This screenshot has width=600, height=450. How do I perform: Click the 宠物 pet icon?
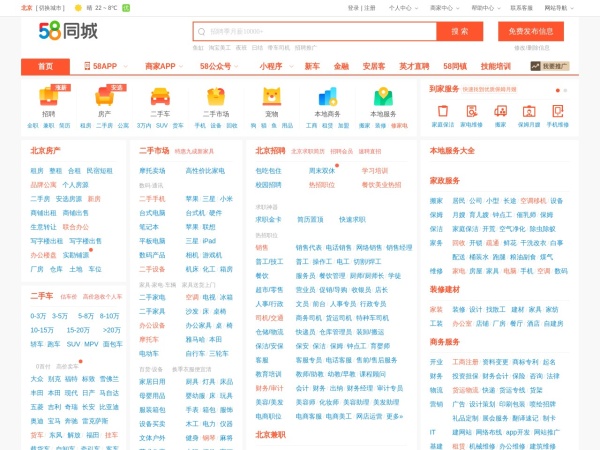[272, 98]
